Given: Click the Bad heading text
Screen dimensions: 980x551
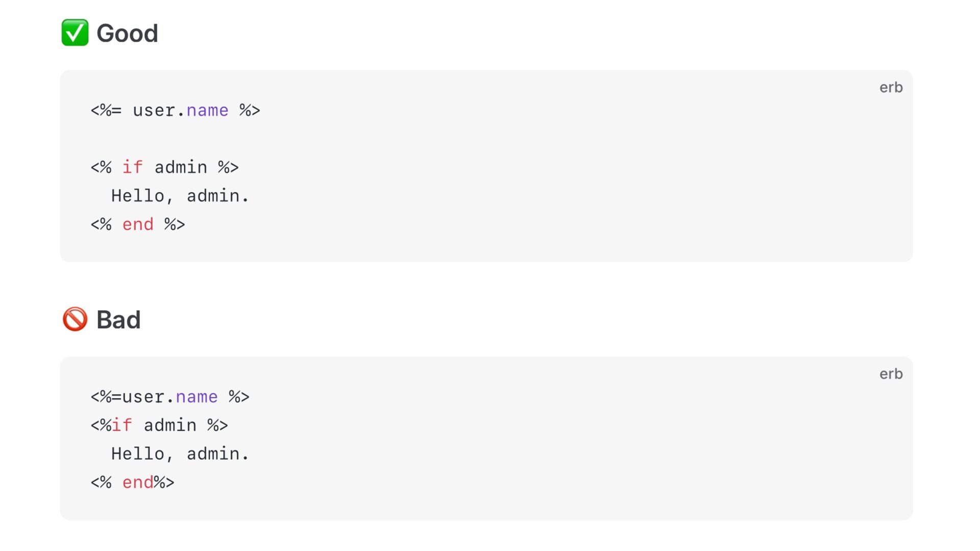Looking at the screenshot, I should tap(118, 320).
